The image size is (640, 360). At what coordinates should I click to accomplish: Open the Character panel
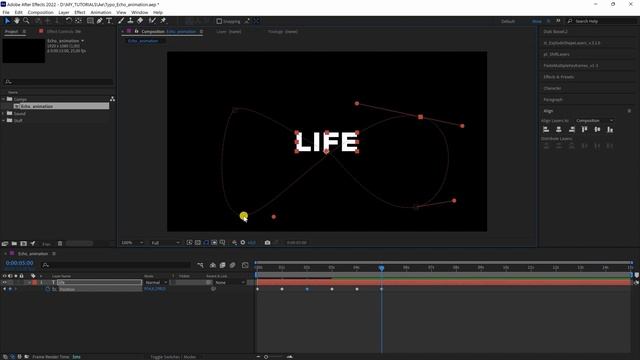tap(552, 88)
